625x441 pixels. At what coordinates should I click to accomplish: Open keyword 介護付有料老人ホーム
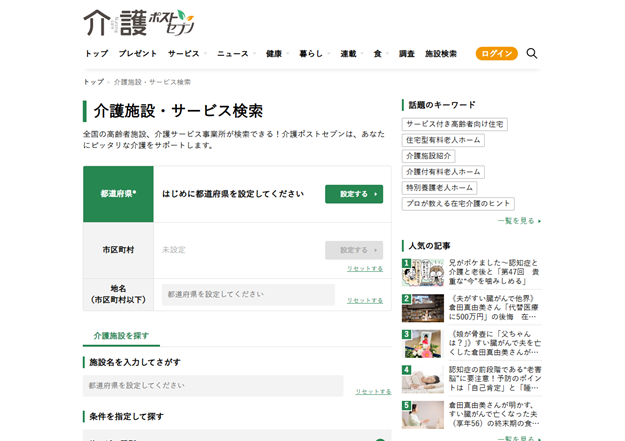443,172
